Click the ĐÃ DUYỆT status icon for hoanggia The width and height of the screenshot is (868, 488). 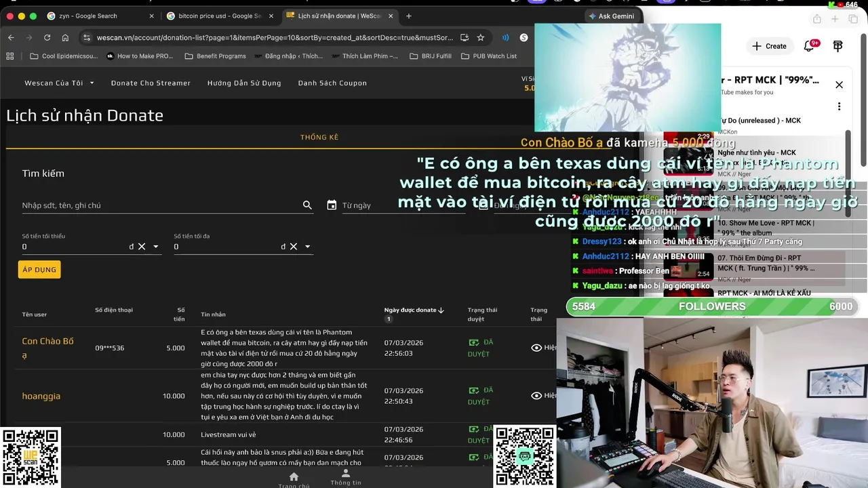coord(473,390)
